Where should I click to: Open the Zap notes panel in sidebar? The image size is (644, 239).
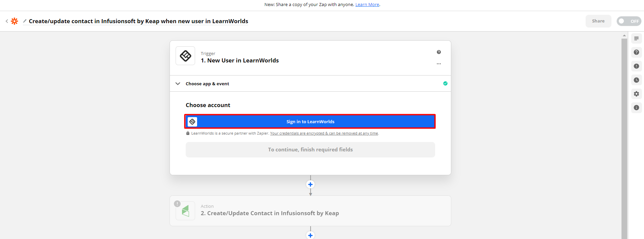click(x=636, y=38)
